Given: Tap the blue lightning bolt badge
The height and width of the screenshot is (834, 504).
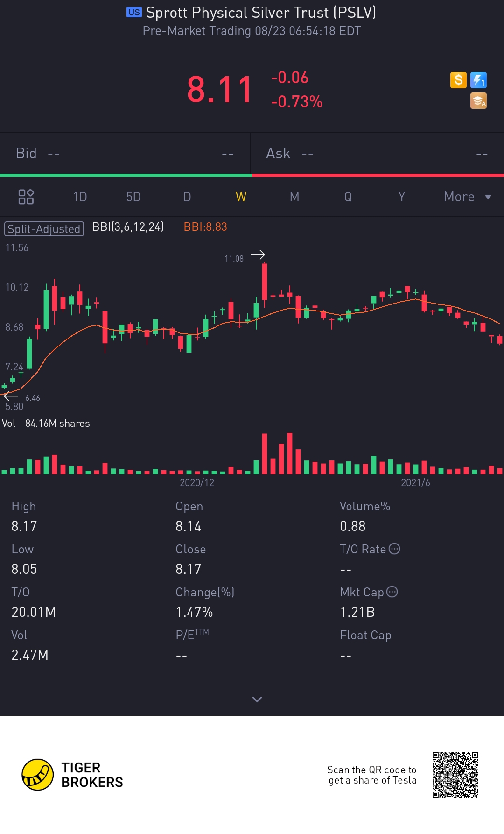Looking at the screenshot, I should point(478,80).
